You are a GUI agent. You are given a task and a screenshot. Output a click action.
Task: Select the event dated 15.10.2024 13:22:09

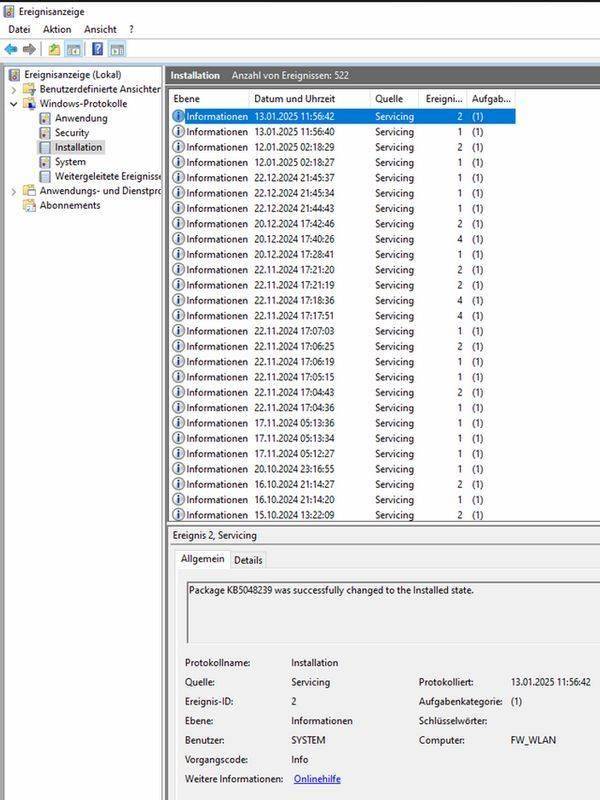(x=343, y=514)
